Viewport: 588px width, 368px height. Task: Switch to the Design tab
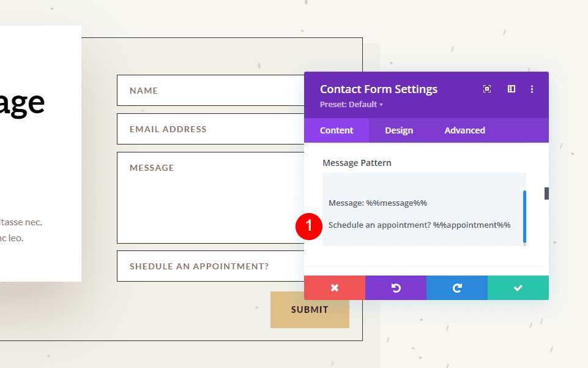click(x=398, y=130)
